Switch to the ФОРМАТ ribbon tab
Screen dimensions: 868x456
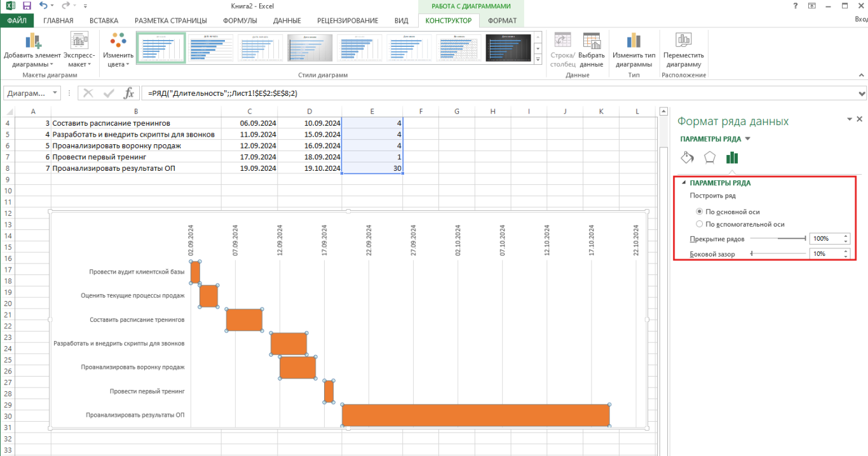(x=502, y=20)
